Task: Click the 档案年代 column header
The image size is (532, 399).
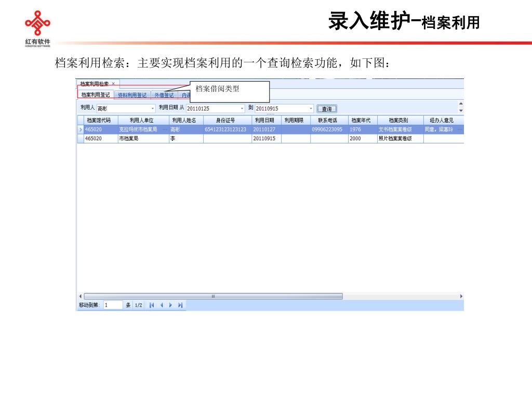Action: coord(363,120)
